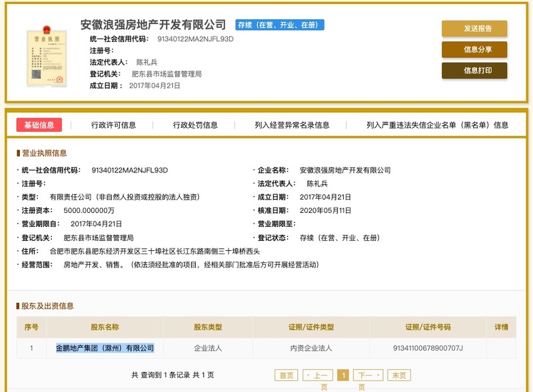This screenshot has height=392, width=533.
Task: Click shareholder name 金鹏地产集团（滁州）有限公司
Action: click(x=105, y=348)
